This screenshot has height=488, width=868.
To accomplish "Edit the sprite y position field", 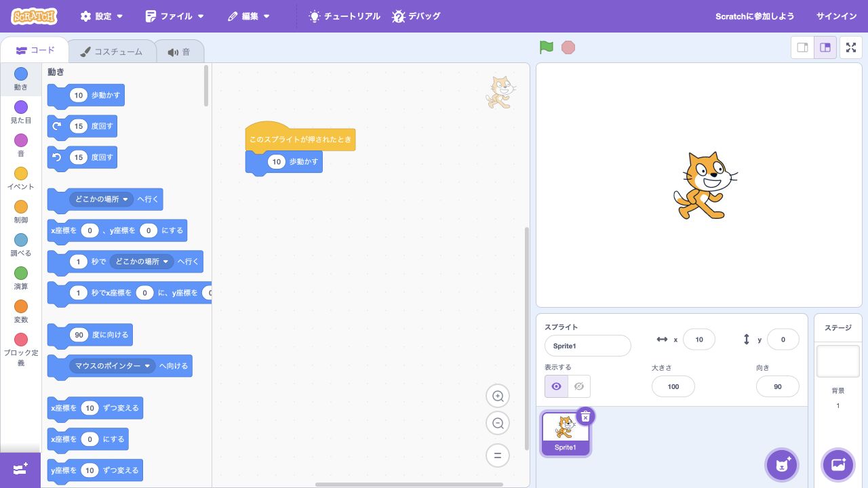I will click(783, 340).
